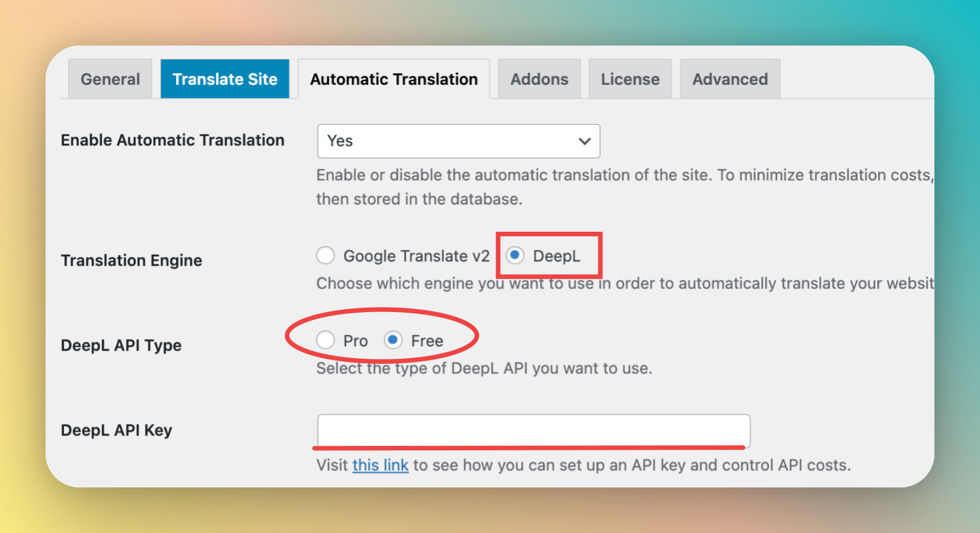Viewport: 980px width, 533px height.
Task: Open the Enable Automatic Translation dropdown
Action: point(458,141)
